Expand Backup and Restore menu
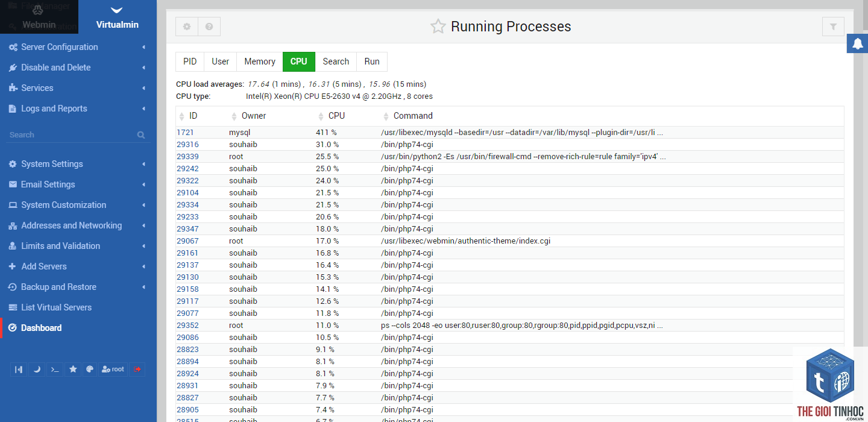This screenshot has height=422, width=868. pos(78,287)
